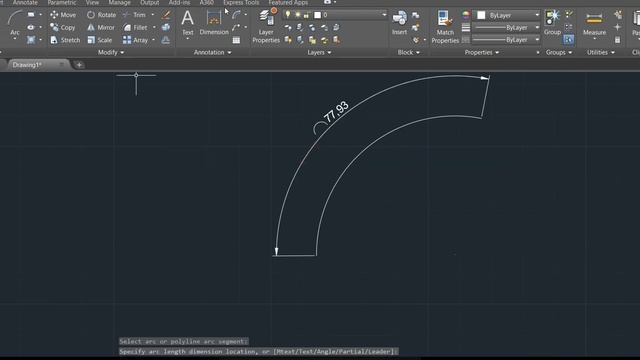Click the Erase tool pencil icon
640x360 pixels.
pos(166,15)
